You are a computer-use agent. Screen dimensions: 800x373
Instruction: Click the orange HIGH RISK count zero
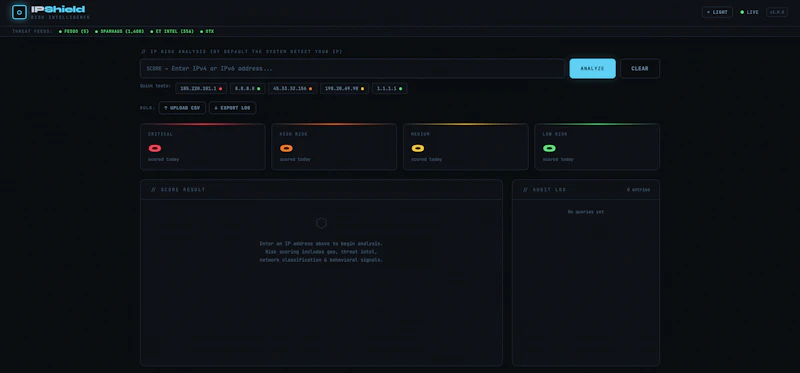(286, 148)
